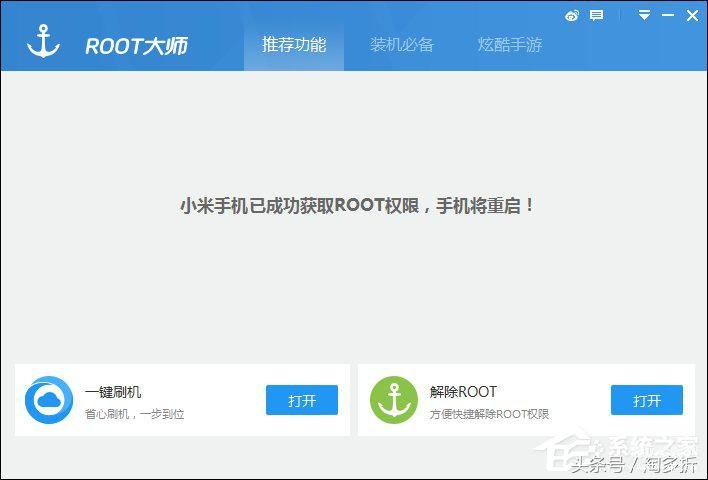Click the 解除ROOT title text
Screen dimensions: 708x480
click(463, 392)
